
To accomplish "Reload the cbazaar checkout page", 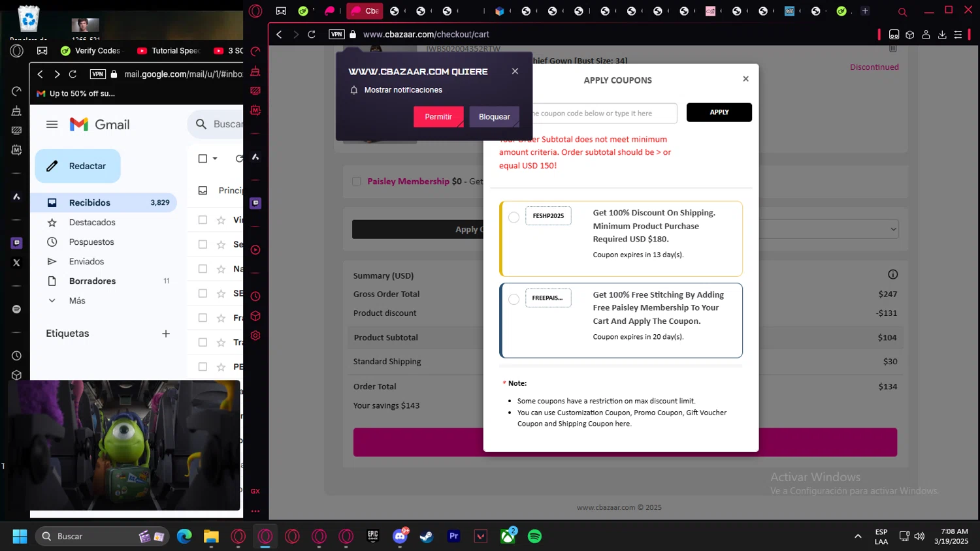I will click(x=312, y=34).
